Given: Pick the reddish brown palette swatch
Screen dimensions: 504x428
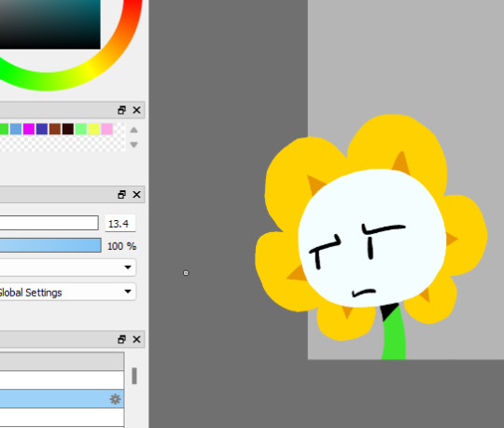Looking at the screenshot, I should pyautogui.click(x=55, y=129).
